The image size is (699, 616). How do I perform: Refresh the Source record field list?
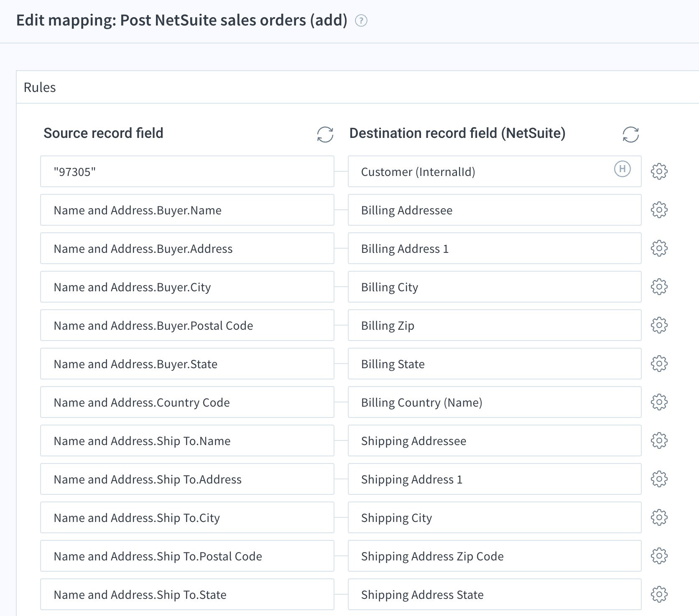click(x=325, y=135)
